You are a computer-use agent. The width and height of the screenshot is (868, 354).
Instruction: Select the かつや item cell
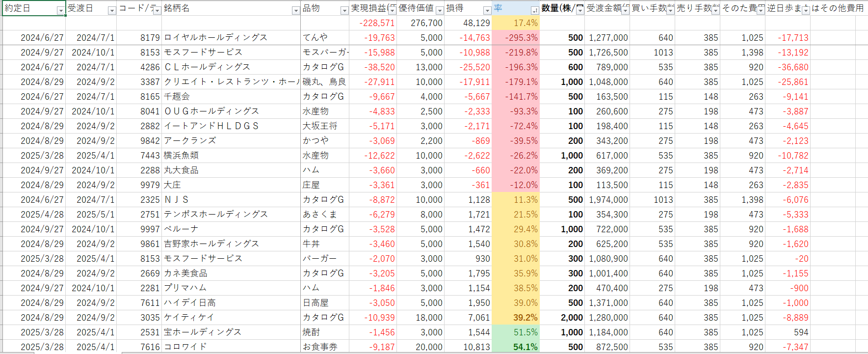click(x=325, y=141)
